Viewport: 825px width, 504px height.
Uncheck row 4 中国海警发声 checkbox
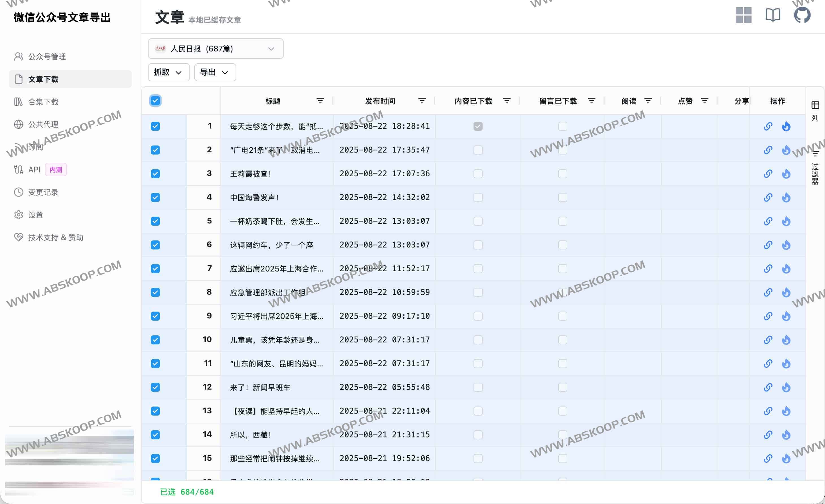click(155, 197)
